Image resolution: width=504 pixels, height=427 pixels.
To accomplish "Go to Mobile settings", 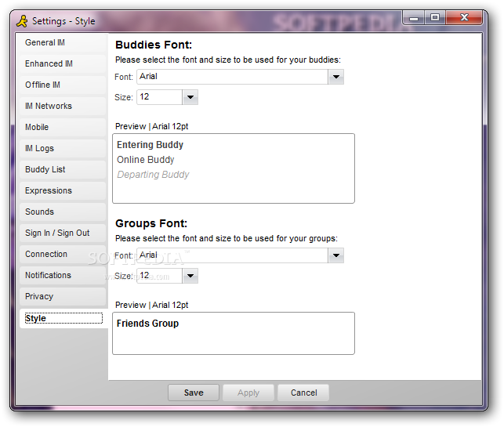I will pos(63,128).
